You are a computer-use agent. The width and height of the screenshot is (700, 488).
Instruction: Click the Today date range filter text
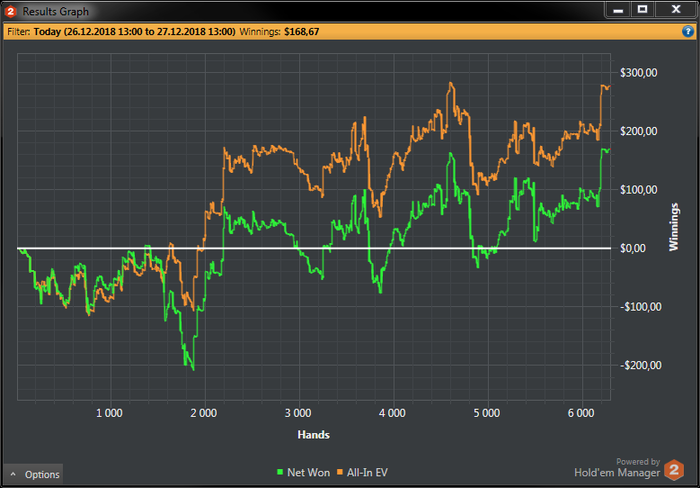(x=134, y=32)
